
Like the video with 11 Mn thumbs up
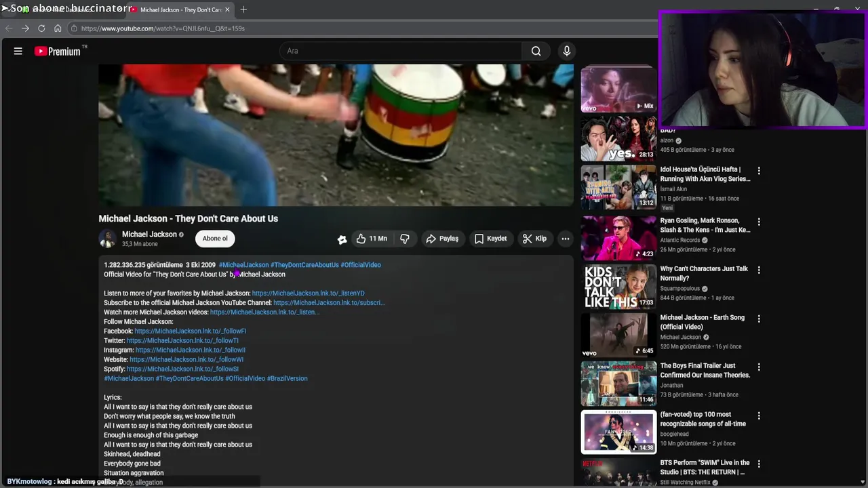tap(371, 239)
